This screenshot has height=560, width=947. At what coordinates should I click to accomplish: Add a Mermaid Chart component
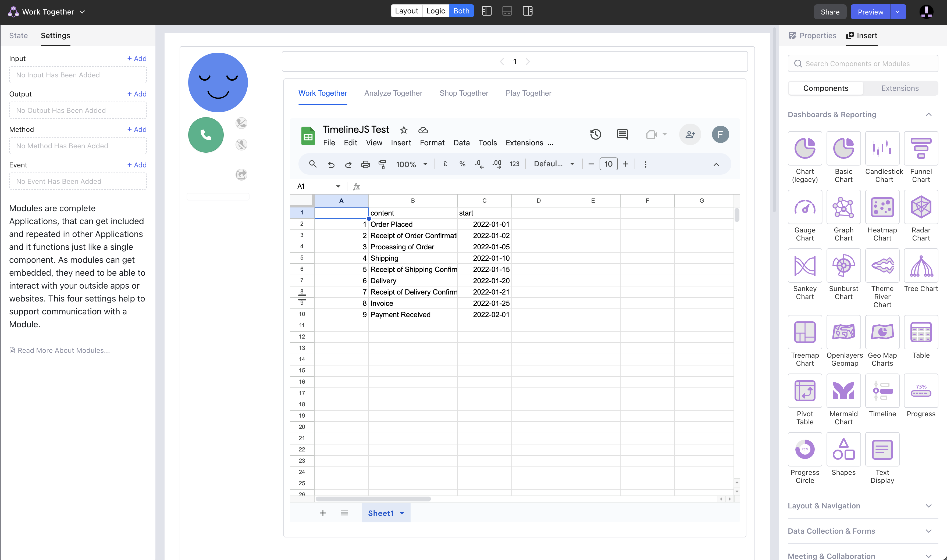[x=843, y=391]
